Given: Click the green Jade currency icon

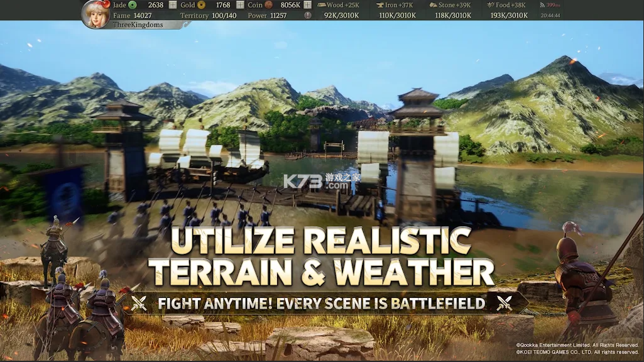Looking at the screenshot, I should click(133, 5).
